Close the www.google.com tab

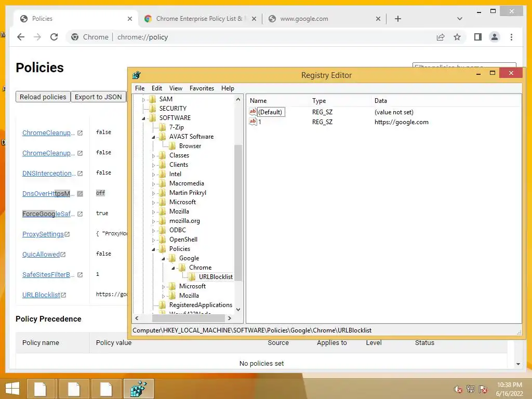click(x=378, y=19)
